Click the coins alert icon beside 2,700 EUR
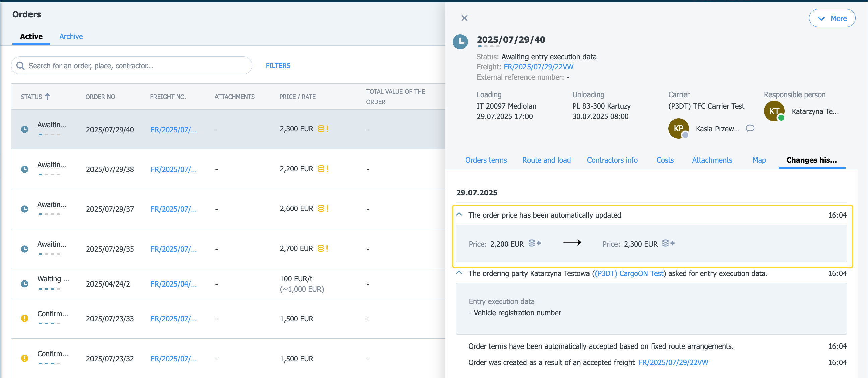Screen dimensions: 868x378 [x=323, y=248]
